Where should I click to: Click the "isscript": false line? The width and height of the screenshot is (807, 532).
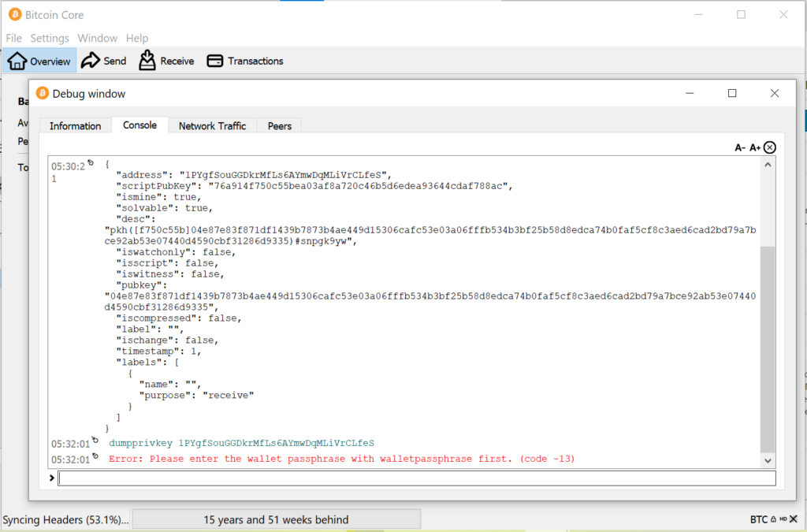(x=167, y=263)
